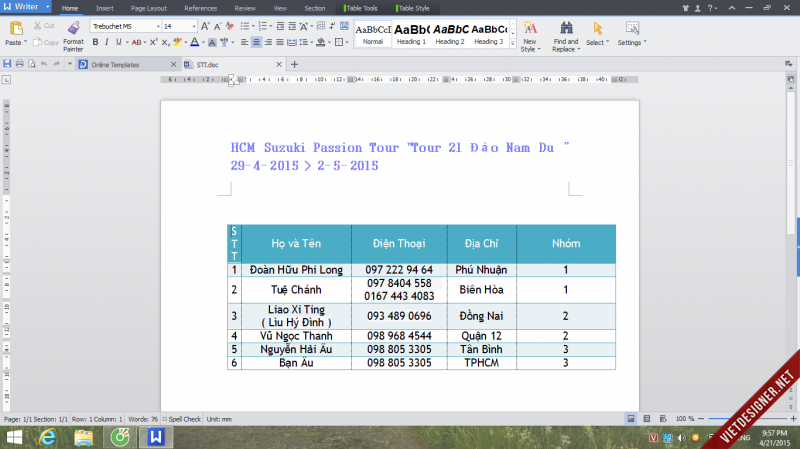Viewport: 800px width, 449px height.
Task: Switch to web layout view in status bar
Action: [x=663, y=418]
